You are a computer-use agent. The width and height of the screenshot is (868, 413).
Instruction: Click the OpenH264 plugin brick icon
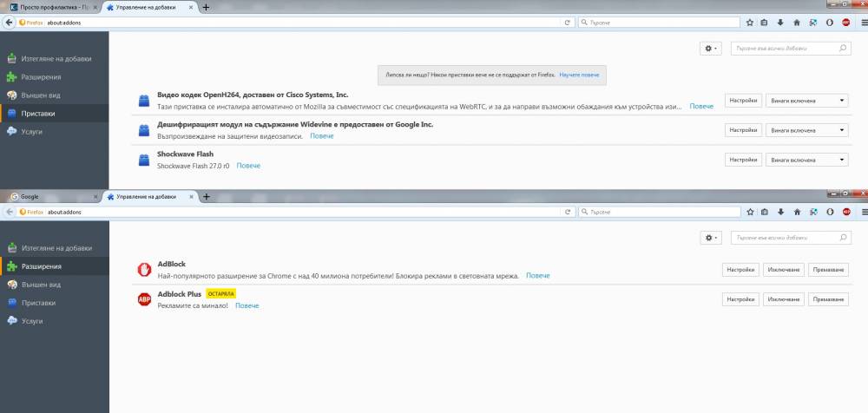click(144, 101)
